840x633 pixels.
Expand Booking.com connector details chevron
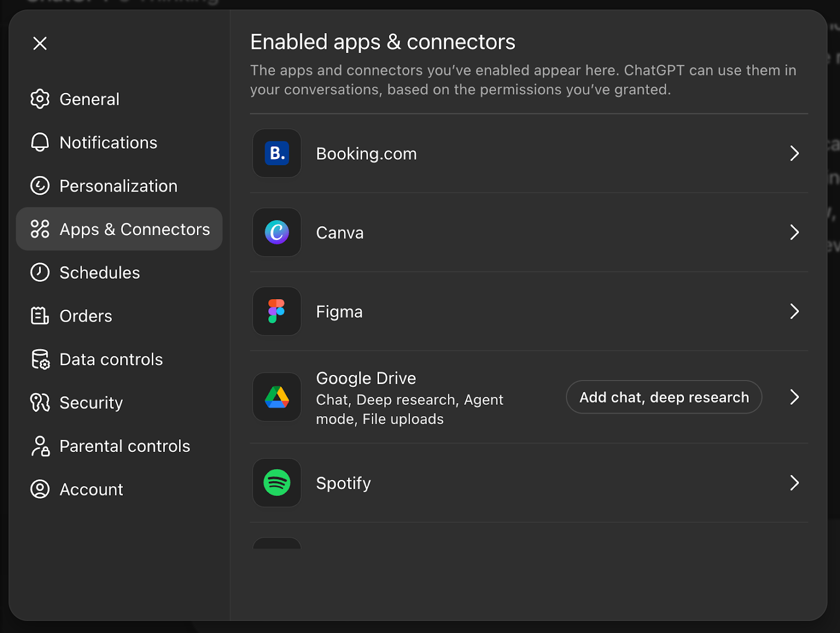[x=794, y=153]
